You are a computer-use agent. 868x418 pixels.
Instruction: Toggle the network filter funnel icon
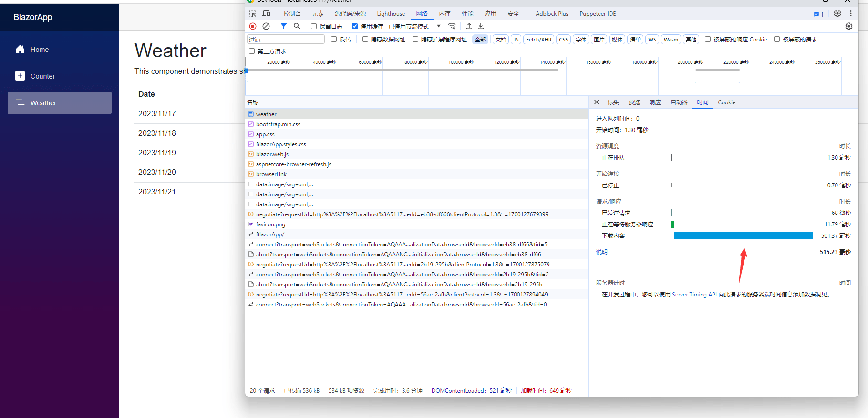tap(284, 26)
